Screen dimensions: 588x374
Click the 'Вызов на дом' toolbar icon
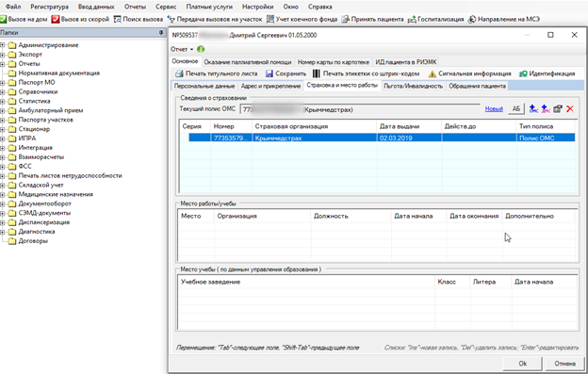[4, 19]
